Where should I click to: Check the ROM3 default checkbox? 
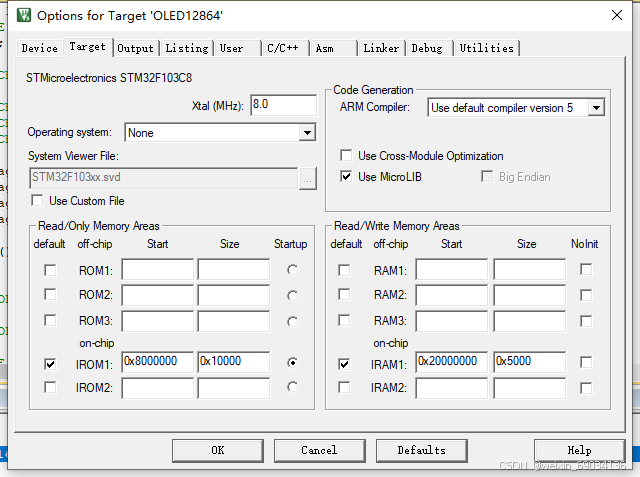click(x=50, y=320)
